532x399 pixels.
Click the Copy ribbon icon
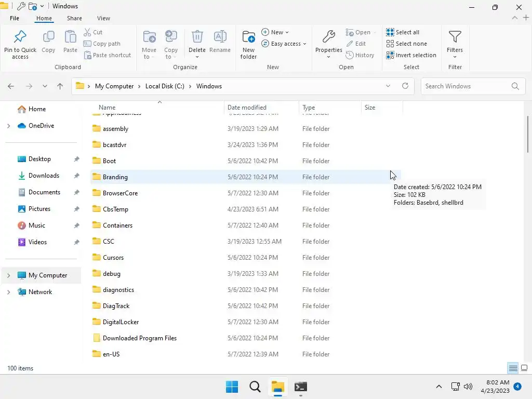[x=48, y=37]
